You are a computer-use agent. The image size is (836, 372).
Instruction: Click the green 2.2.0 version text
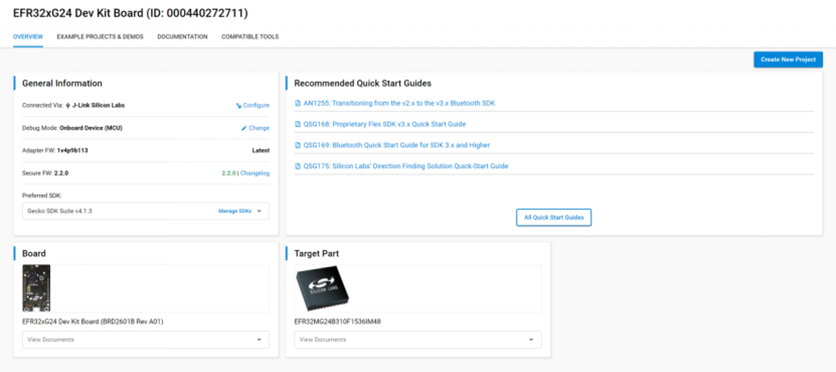pyautogui.click(x=228, y=173)
